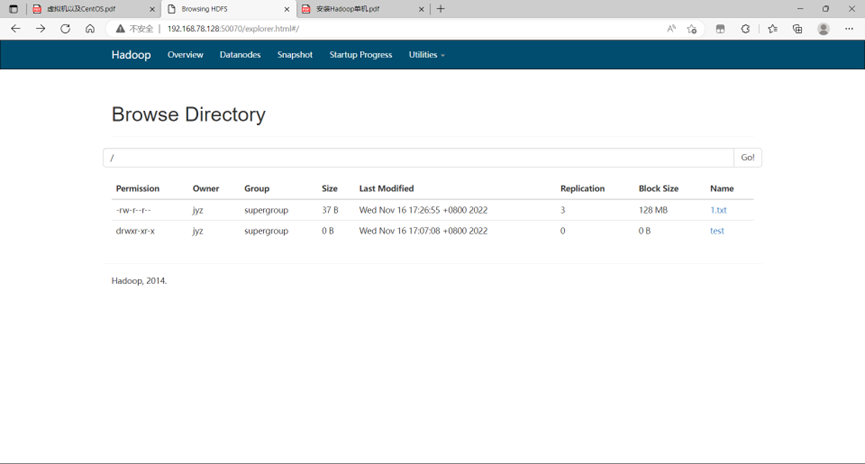Screen dimensions: 865x464
Task: Close the 安装Hadoop单机.pdf tab
Action: 421,9
